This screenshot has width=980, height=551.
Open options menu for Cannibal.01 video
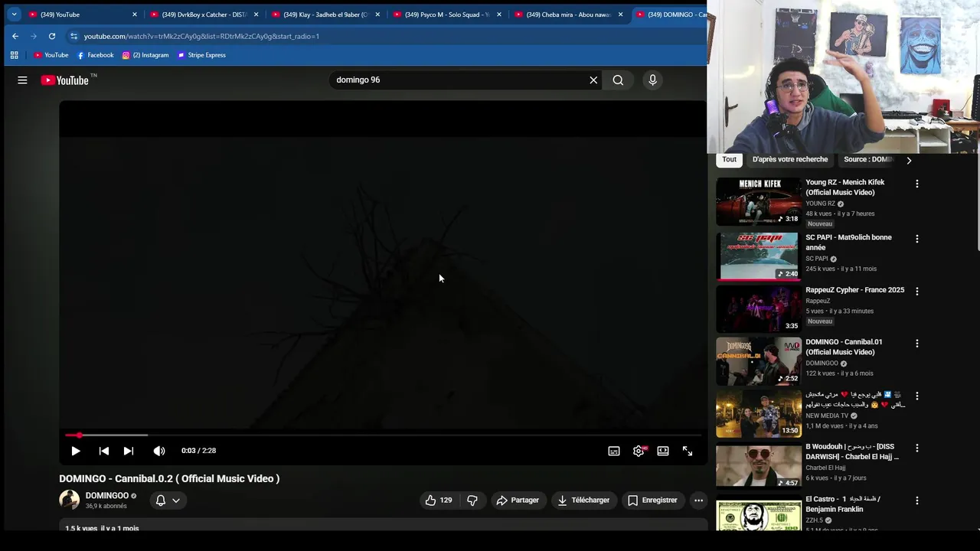[x=917, y=343]
